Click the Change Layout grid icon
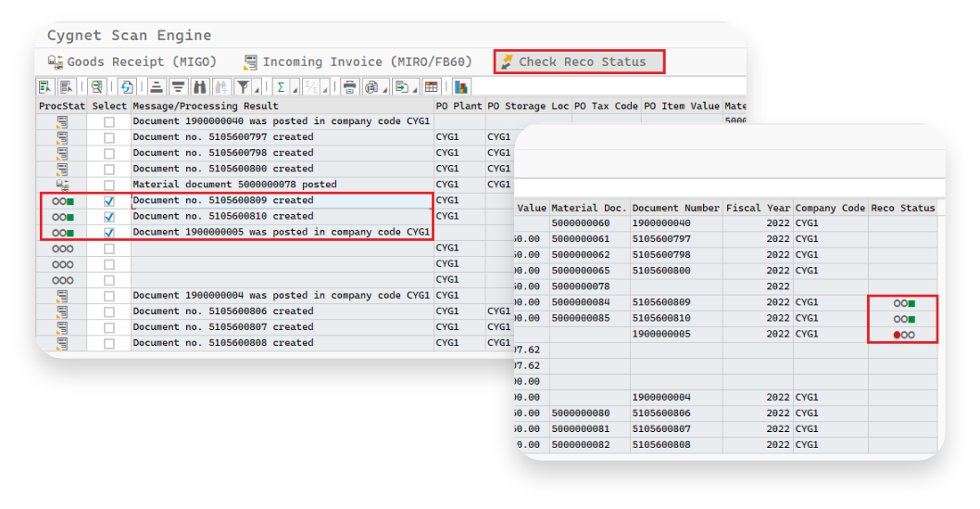Screen dimensions: 980x509 (x=432, y=87)
